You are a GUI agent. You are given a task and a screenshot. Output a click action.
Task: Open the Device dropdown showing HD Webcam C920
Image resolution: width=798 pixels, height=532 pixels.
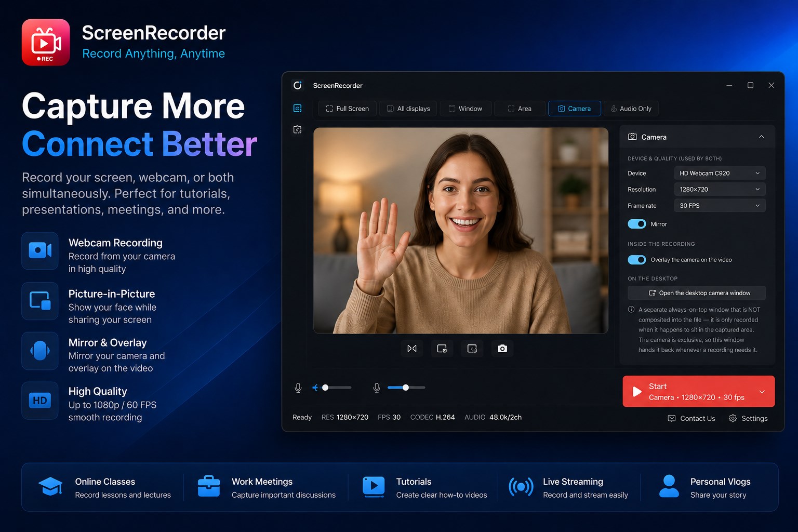tap(720, 173)
